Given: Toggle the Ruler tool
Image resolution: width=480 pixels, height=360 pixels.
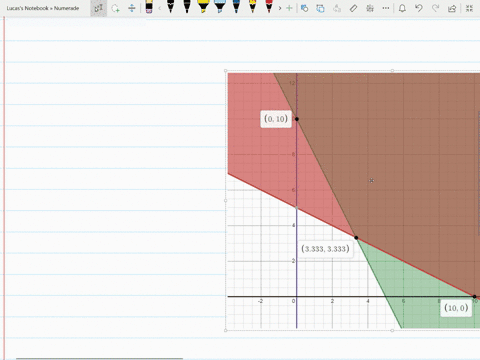Looking at the screenshot, I should coord(353,8).
